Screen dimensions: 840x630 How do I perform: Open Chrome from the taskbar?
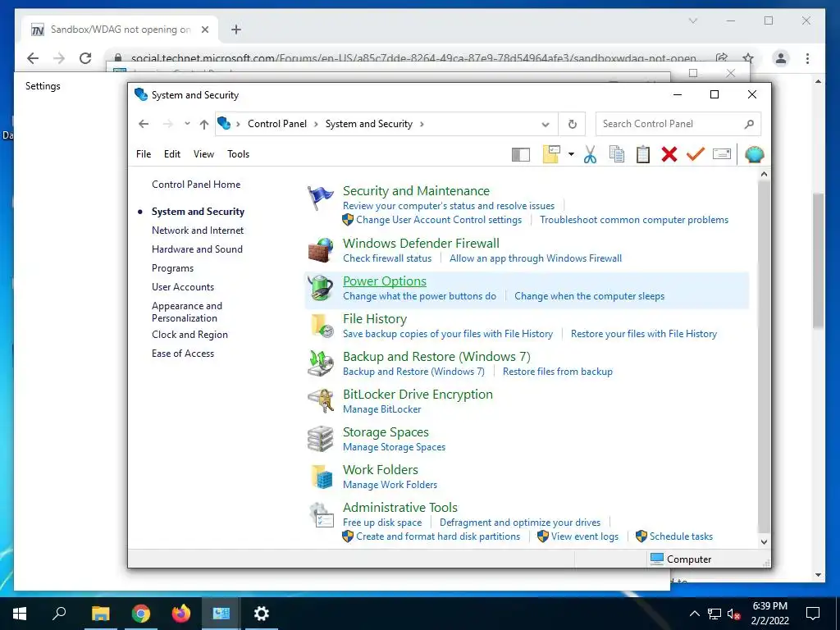point(141,614)
